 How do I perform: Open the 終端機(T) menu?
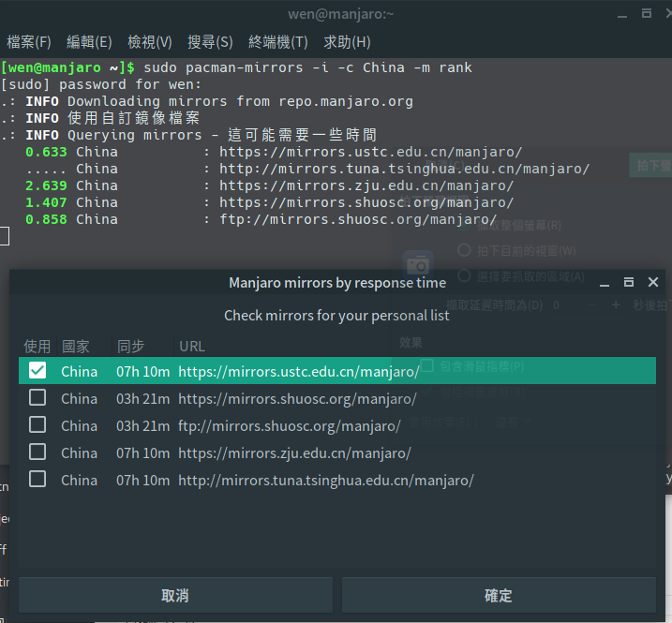point(277,42)
